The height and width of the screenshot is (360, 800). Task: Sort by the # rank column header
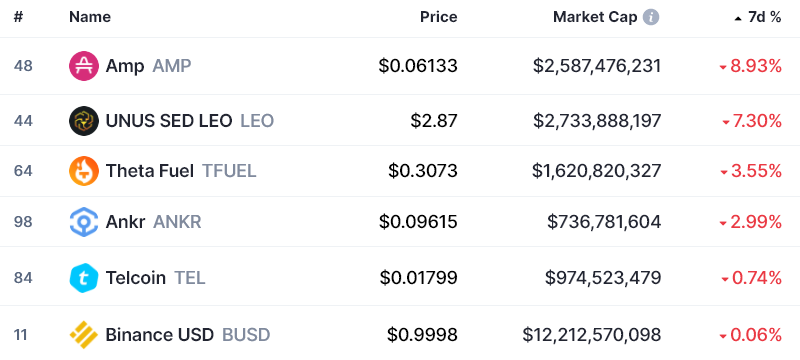18,17
